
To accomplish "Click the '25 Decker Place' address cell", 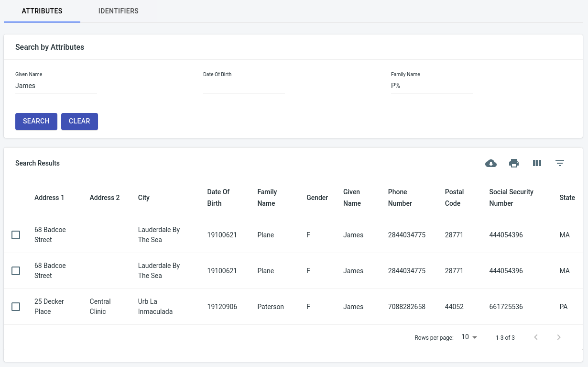I will pos(49,307).
